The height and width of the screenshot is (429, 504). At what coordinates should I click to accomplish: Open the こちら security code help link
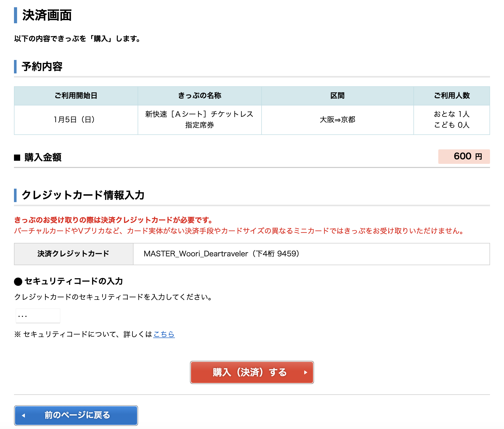[x=164, y=334]
